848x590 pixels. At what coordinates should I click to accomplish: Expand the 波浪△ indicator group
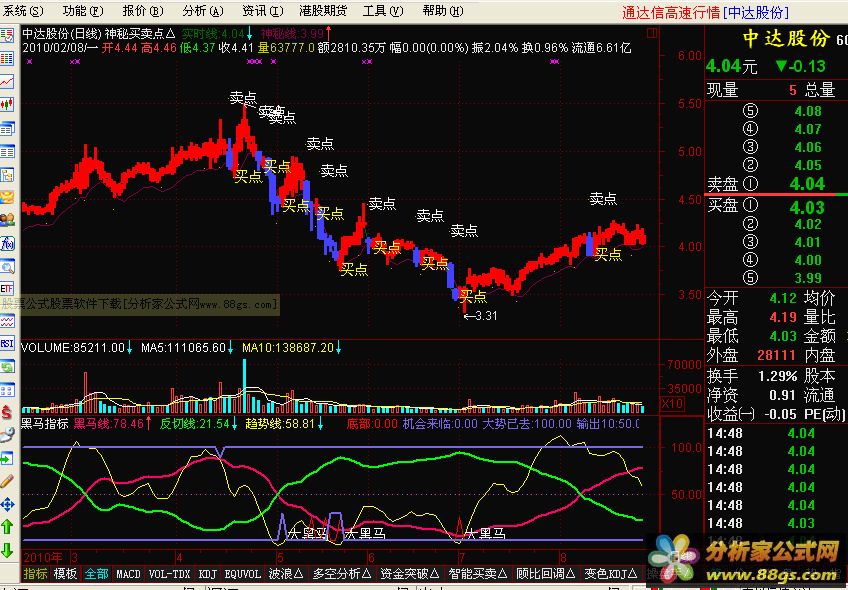pos(287,574)
